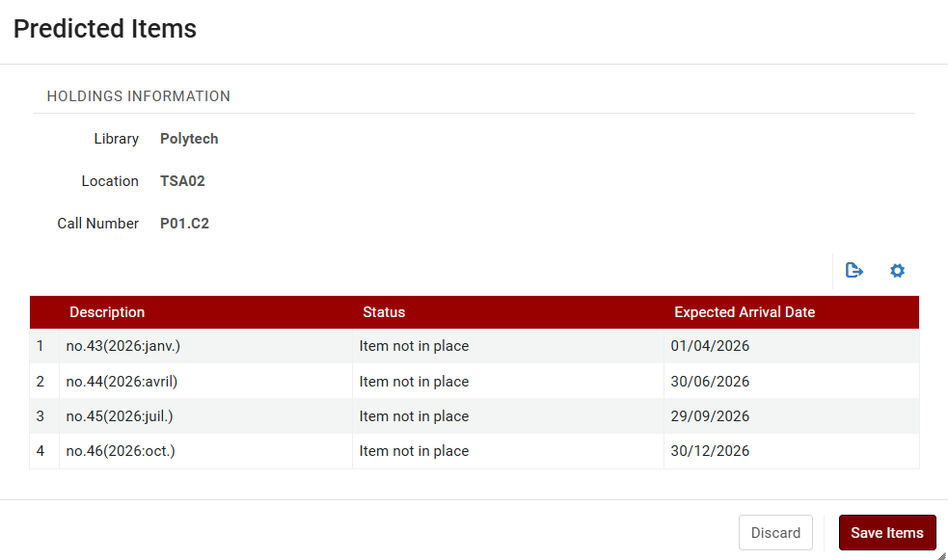Image resolution: width=948 pixels, height=560 pixels.
Task: Click row number 4 in the table
Action: [41, 451]
